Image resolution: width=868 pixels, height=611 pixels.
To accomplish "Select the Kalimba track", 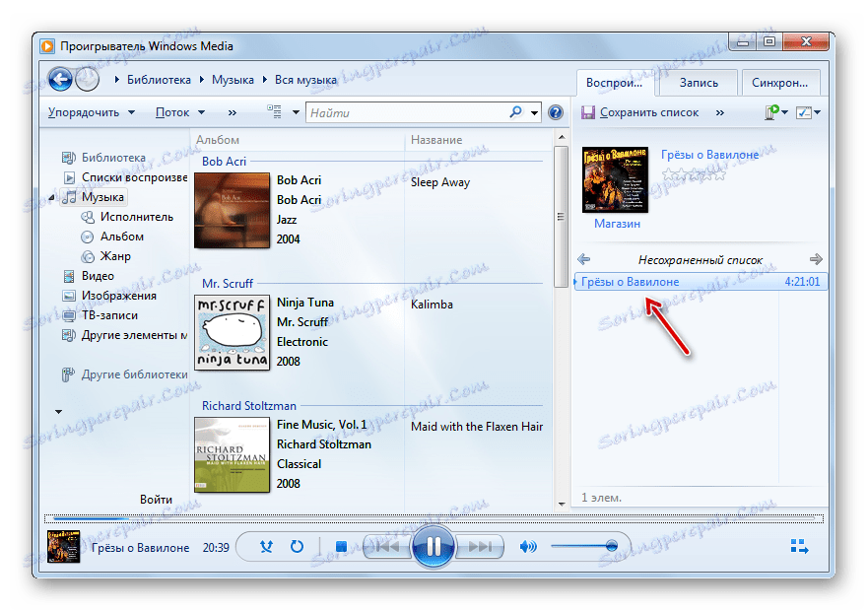I will coord(432,305).
